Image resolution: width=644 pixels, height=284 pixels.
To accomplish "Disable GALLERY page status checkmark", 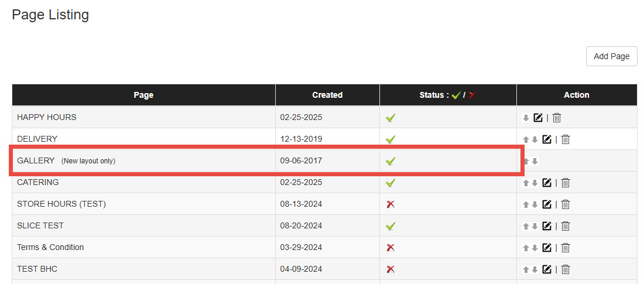I will 390,161.
